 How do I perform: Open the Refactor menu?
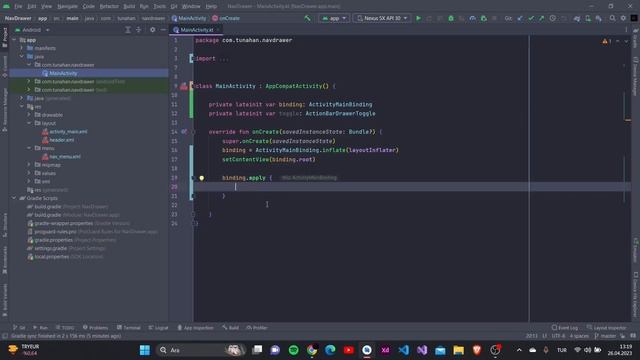(109, 6)
